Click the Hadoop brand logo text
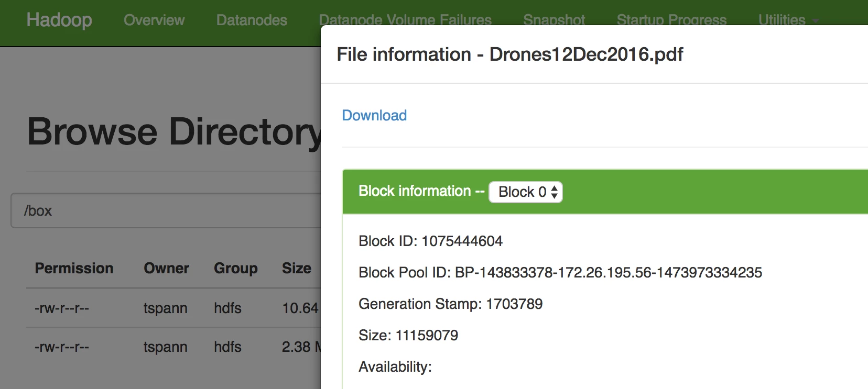The height and width of the screenshot is (389, 868). pos(59,20)
